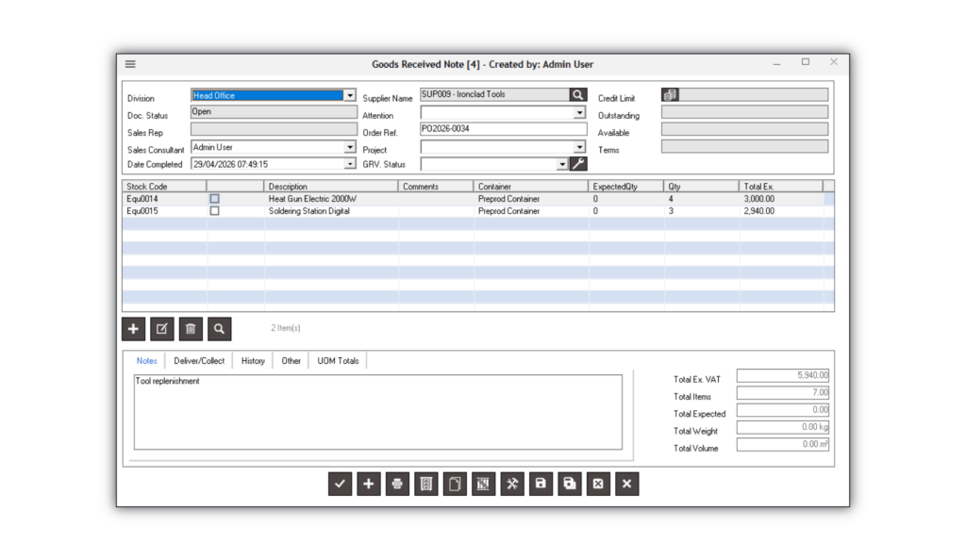
Task: Click the Total Items value 7.00
Action: point(782,392)
